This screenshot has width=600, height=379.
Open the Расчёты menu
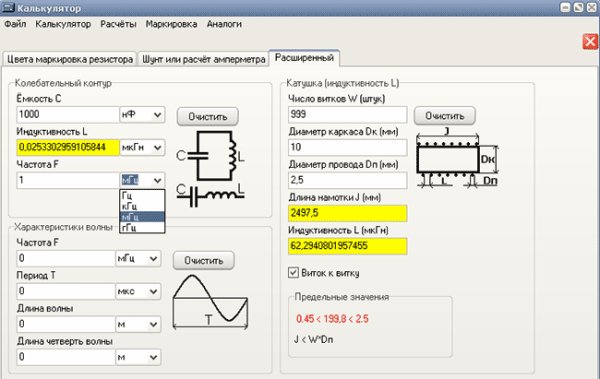pos(118,24)
